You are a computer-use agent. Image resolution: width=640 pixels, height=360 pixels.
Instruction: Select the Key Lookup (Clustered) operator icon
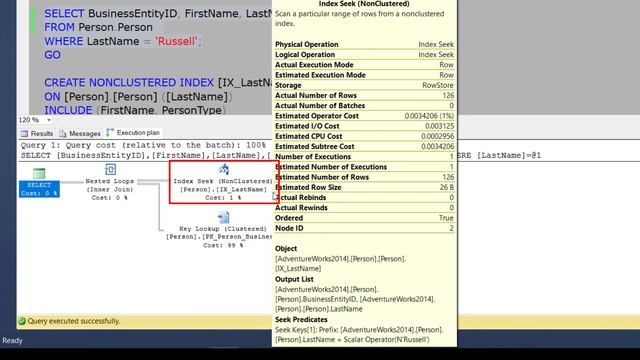223,217
